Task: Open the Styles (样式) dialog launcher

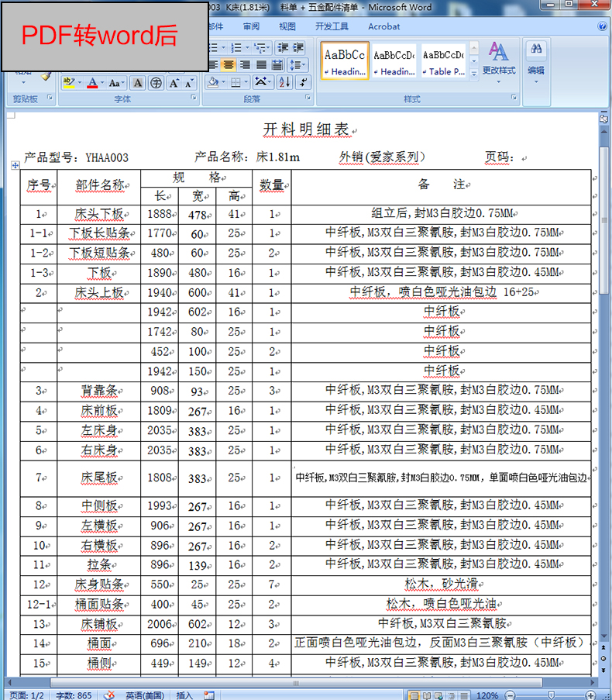Action: tap(514, 98)
